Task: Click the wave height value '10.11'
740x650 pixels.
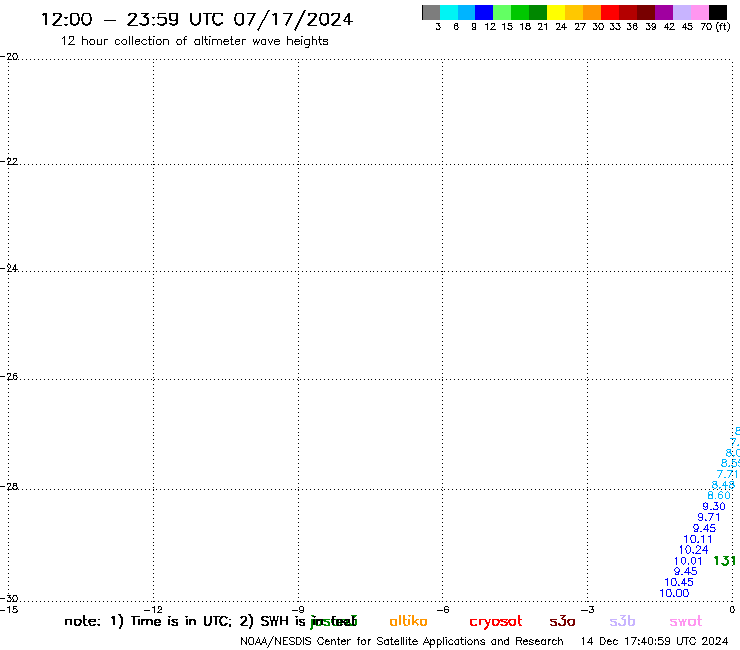Action: coord(698,539)
